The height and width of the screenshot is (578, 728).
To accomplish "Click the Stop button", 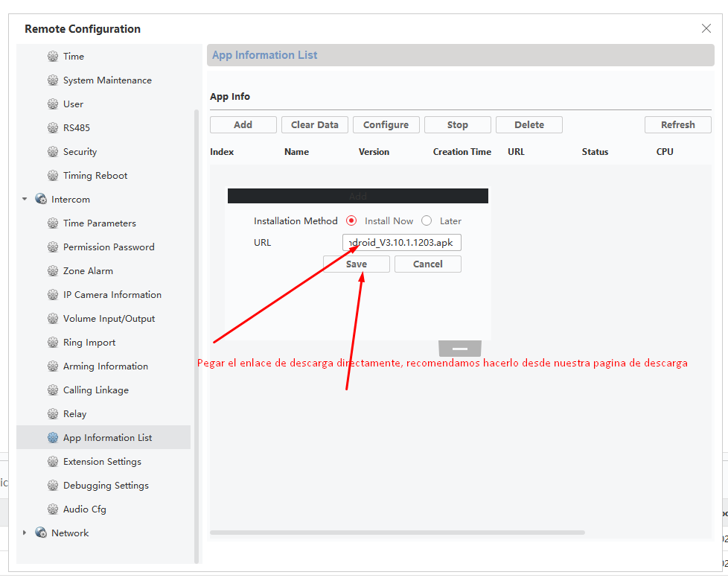I will (457, 124).
